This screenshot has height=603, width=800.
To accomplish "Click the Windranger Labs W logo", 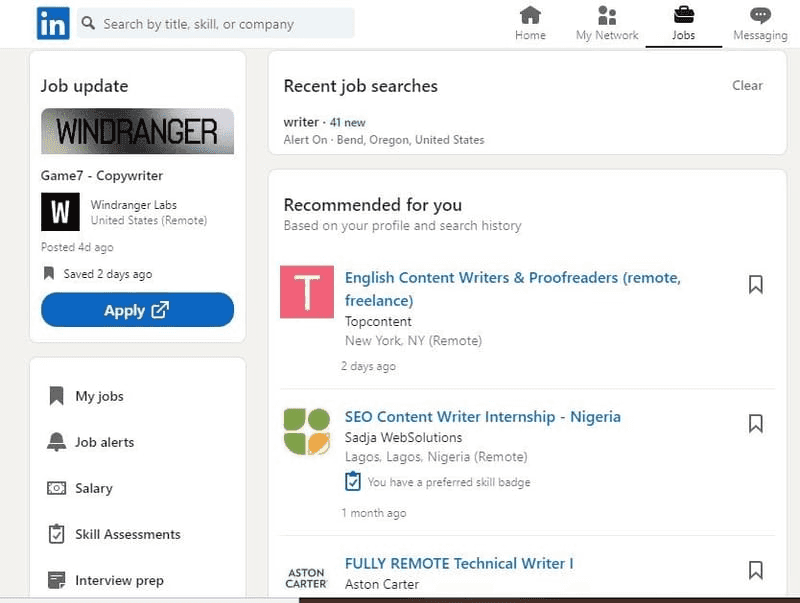I will [60, 212].
